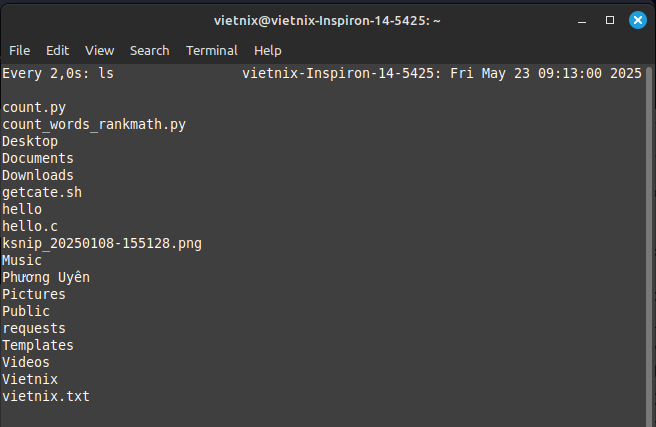Open the Terminal menu
The width and height of the screenshot is (656, 427).
coord(212,51)
